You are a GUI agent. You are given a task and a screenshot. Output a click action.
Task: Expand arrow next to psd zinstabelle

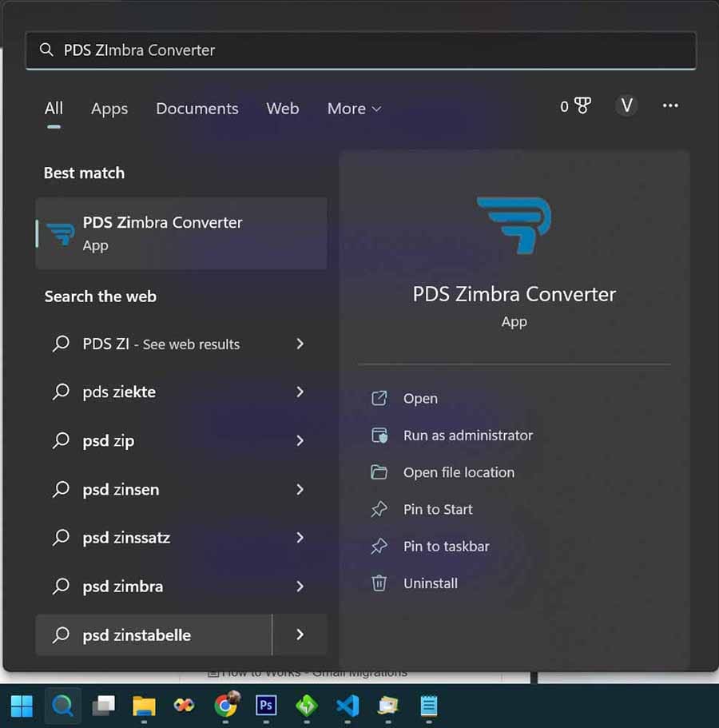point(300,635)
